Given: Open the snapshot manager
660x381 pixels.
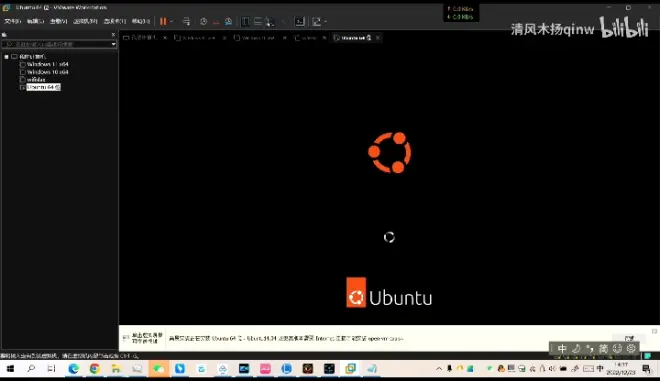Looking at the screenshot, I should 229,21.
